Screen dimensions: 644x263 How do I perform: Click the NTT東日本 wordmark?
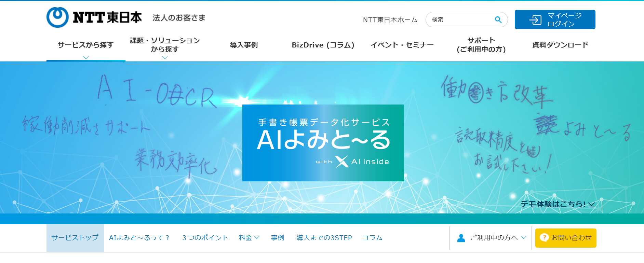click(x=107, y=17)
